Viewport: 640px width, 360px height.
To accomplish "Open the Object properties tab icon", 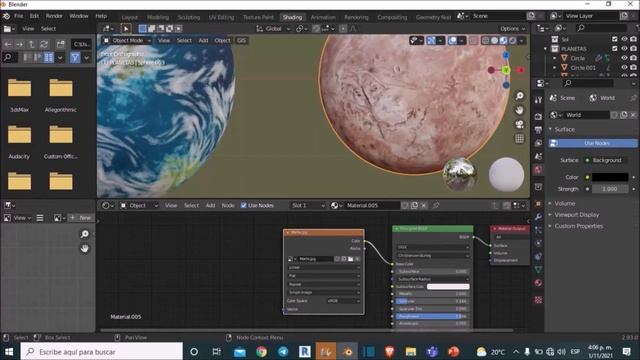I will pos(538,203).
